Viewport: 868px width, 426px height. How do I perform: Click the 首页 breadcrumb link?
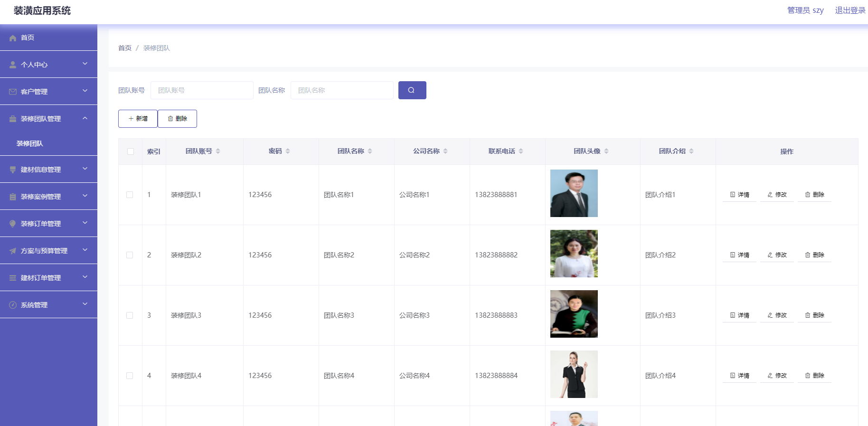(x=125, y=48)
